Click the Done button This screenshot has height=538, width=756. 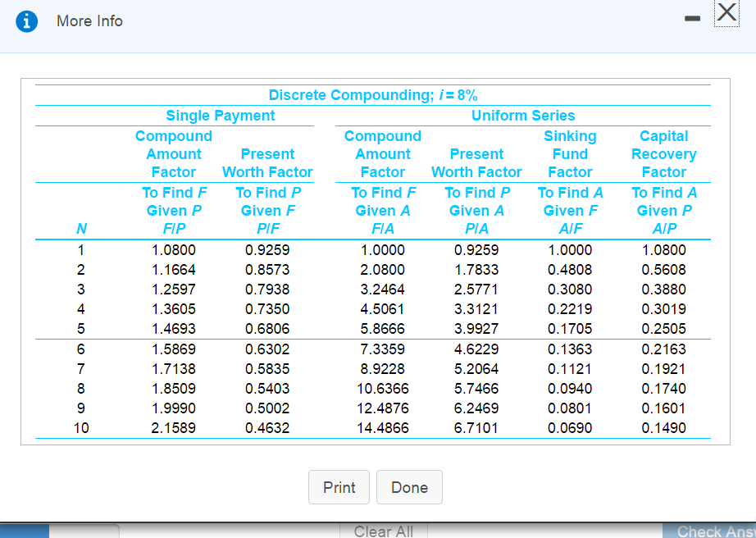[409, 487]
